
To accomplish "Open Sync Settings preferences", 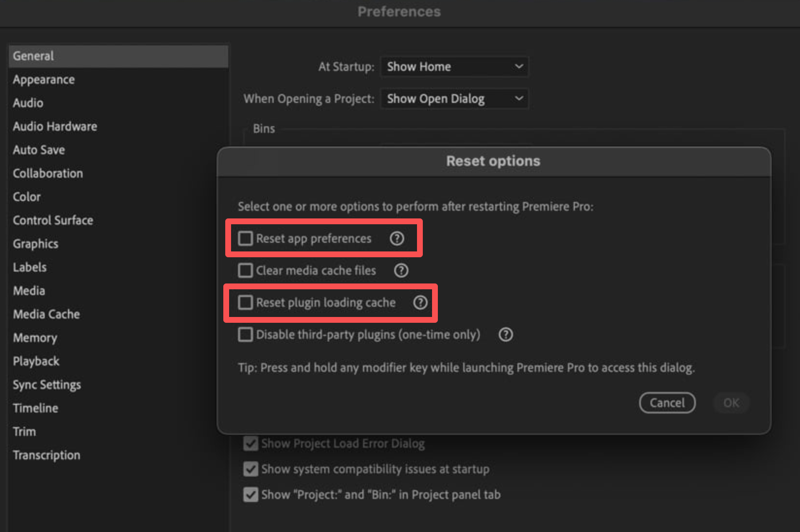I will tap(47, 384).
